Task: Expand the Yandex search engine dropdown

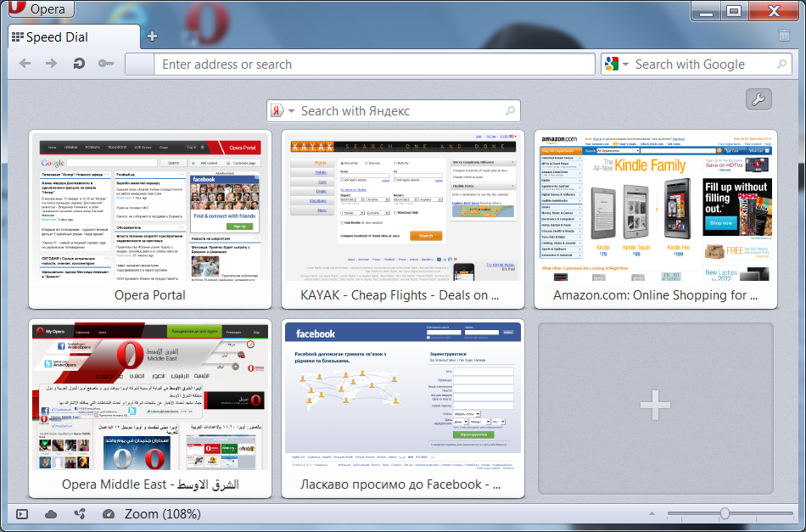Action: [x=292, y=111]
